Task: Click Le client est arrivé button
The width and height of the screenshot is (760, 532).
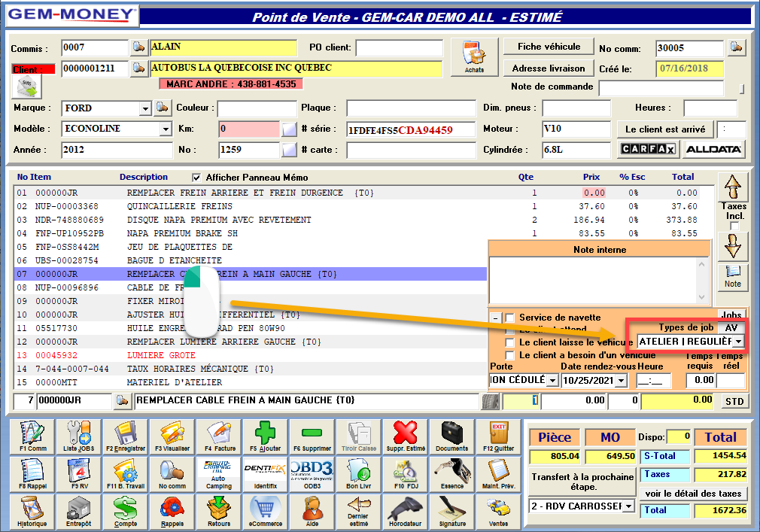Action: click(665, 129)
